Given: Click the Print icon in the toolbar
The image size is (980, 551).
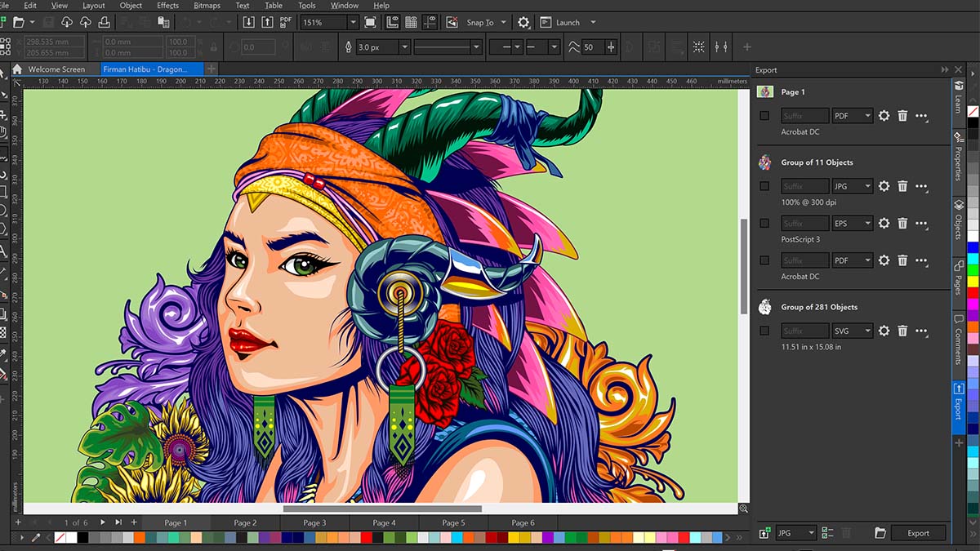Looking at the screenshot, I should pos(104,22).
